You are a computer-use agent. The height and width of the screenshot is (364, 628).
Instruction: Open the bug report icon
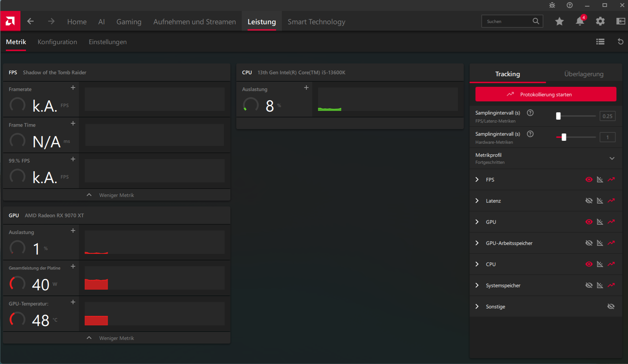pyautogui.click(x=552, y=5)
